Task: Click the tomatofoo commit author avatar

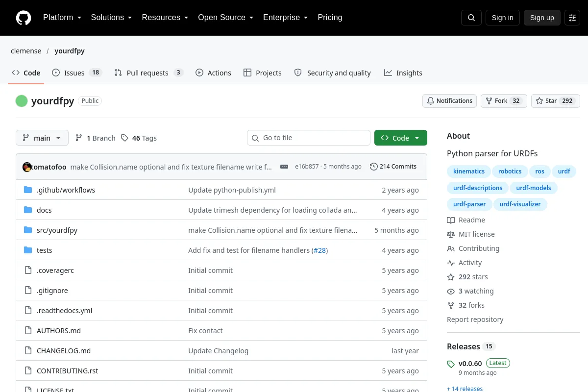Action: pos(27,167)
